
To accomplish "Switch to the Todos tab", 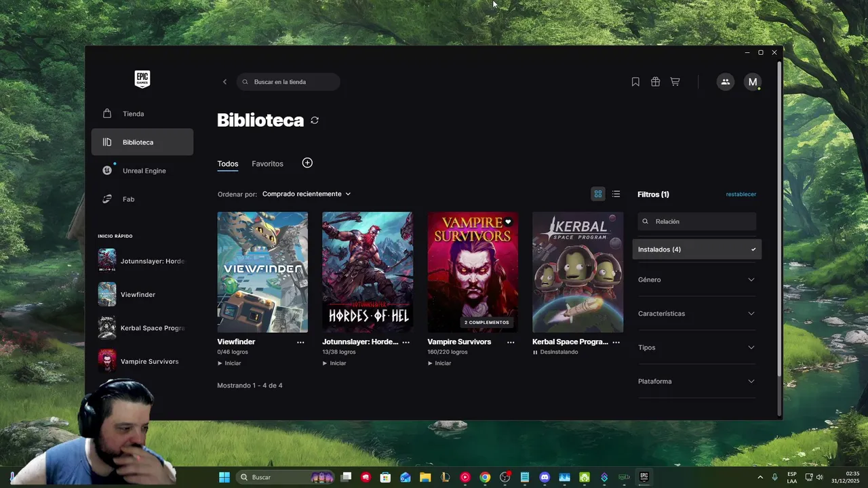I will [228, 164].
